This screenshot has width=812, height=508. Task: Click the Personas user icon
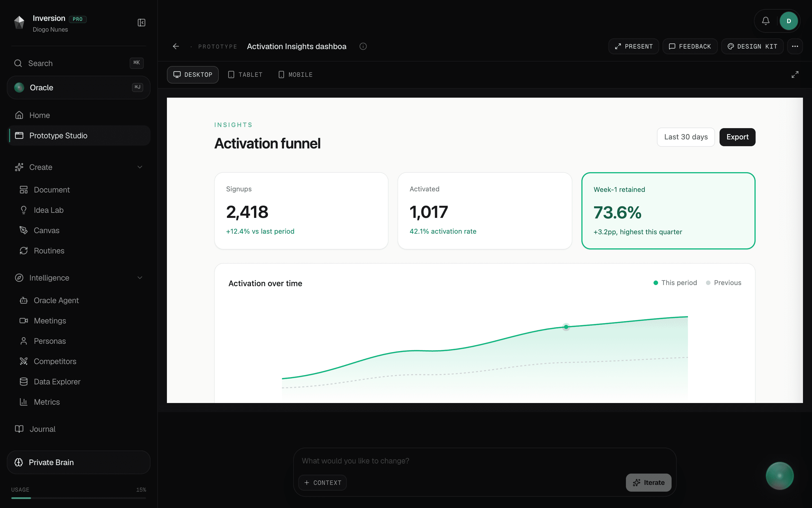tap(23, 341)
